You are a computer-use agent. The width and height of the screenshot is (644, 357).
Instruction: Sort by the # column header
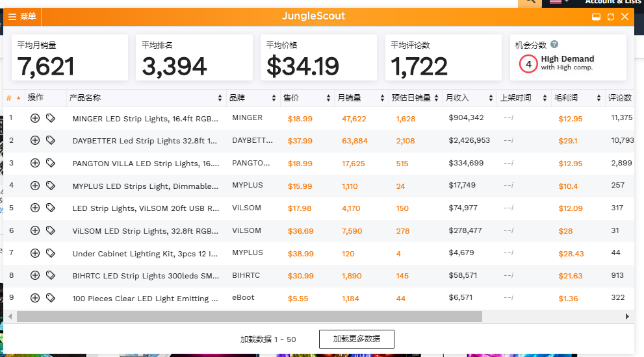[x=13, y=97]
